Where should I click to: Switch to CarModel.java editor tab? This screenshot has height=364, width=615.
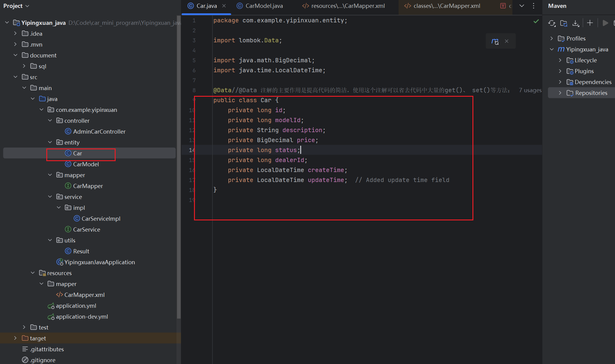pyautogui.click(x=264, y=6)
